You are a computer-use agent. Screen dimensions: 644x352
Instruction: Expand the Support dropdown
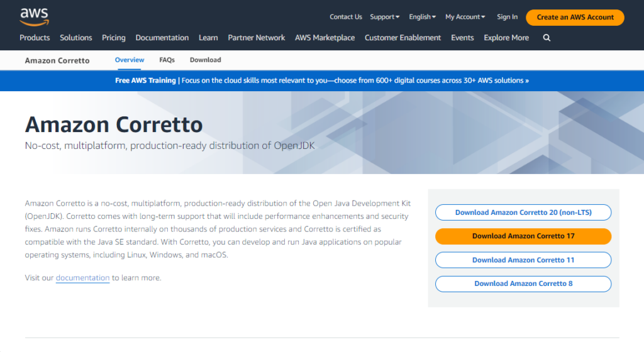coord(384,17)
